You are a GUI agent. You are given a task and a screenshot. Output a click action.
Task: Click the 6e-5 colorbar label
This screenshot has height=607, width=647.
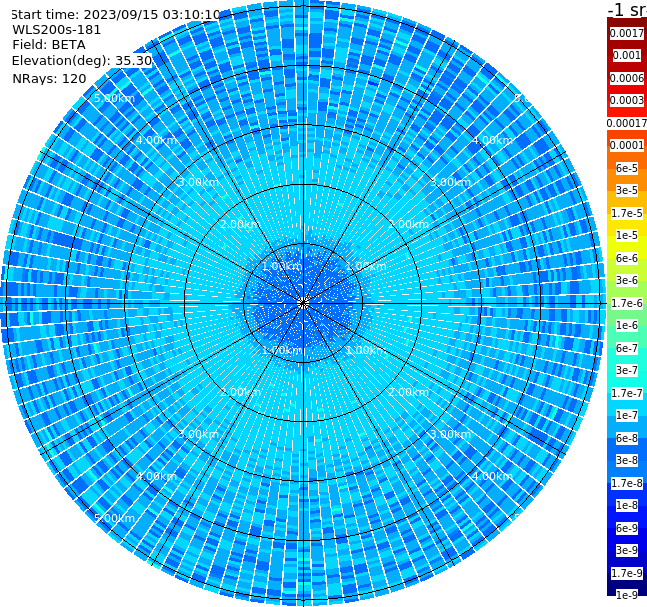pyautogui.click(x=627, y=168)
